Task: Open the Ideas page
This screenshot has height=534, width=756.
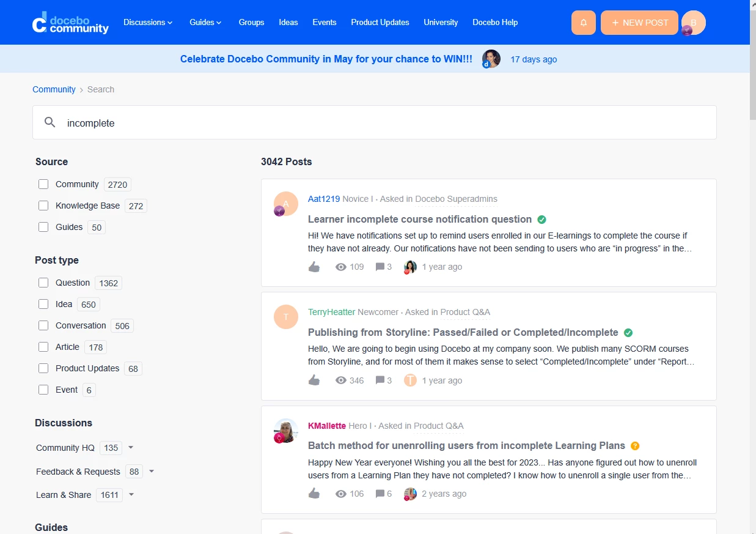Action: click(288, 23)
